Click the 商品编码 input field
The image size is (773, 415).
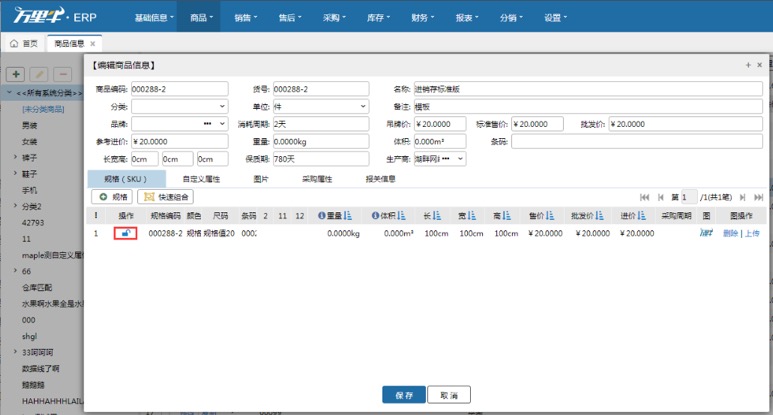[179, 89]
